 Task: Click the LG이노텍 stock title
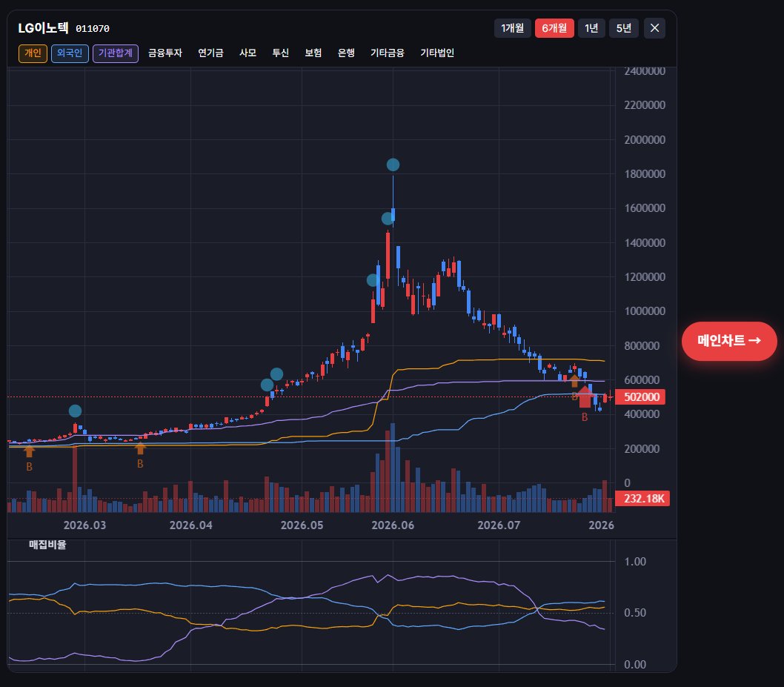[43, 28]
